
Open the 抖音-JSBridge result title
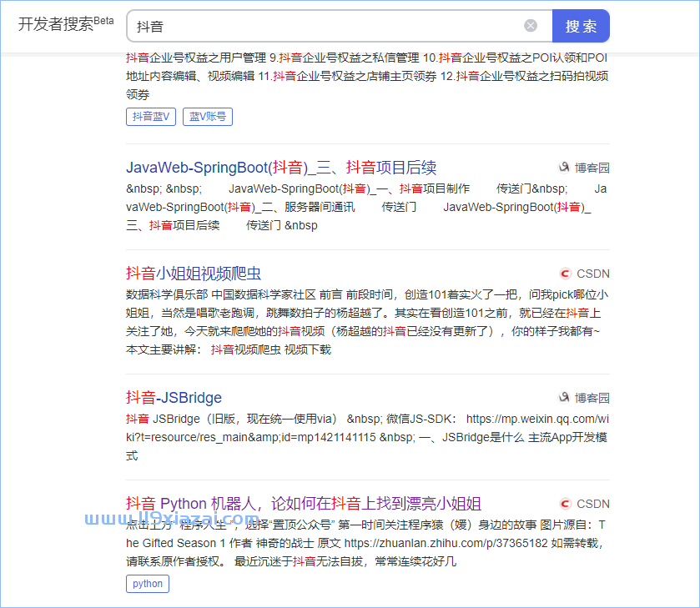174,397
